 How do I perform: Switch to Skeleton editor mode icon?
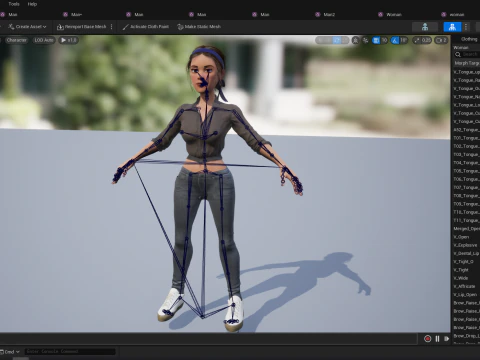(425, 27)
